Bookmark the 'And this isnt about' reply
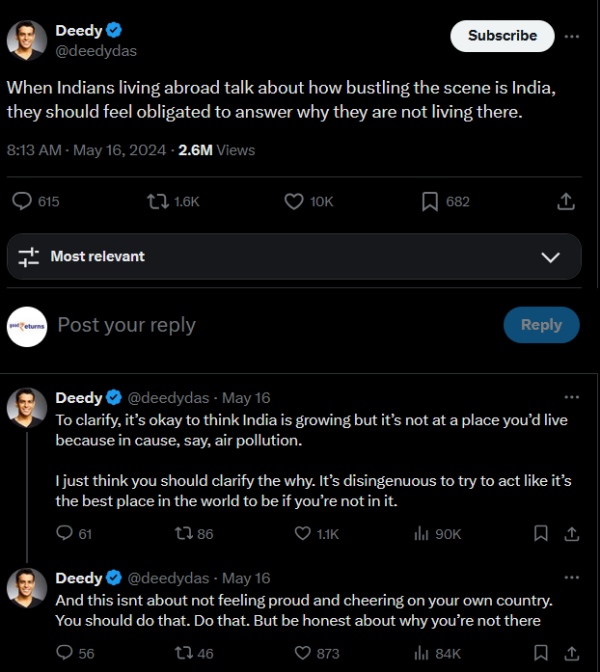The height and width of the screenshot is (672, 600). 541,653
